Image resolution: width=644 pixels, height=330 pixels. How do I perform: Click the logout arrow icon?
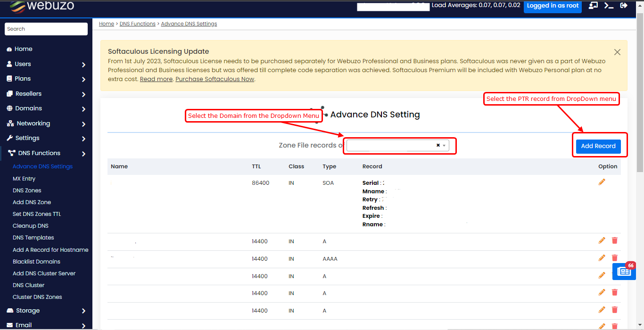click(x=624, y=6)
